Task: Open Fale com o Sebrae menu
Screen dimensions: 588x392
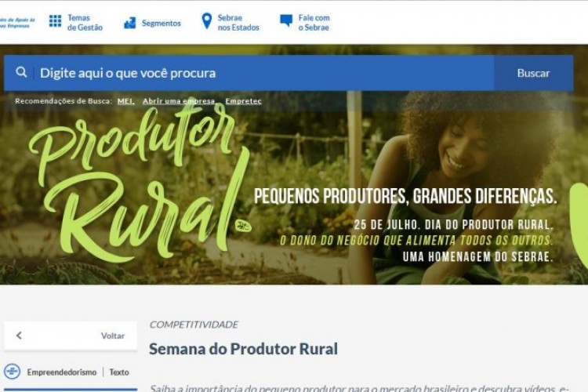Action: 314,23
